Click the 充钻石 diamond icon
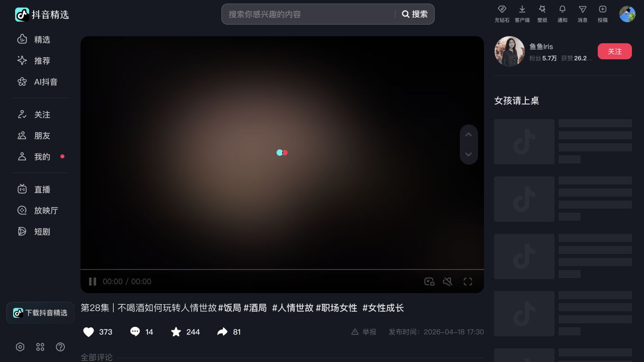Image resolution: width=644 pixels, height=362 pixels. pyautogui.click(x=502, y=9)
